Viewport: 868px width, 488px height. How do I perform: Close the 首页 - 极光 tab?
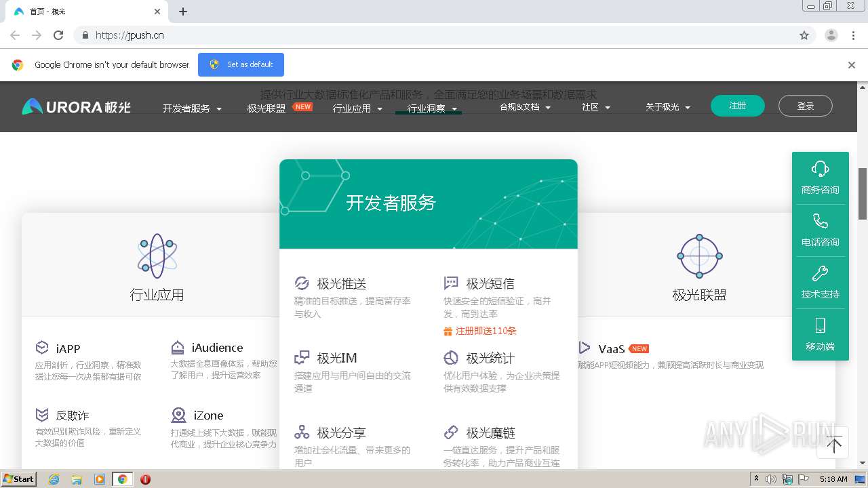[157, 12]
